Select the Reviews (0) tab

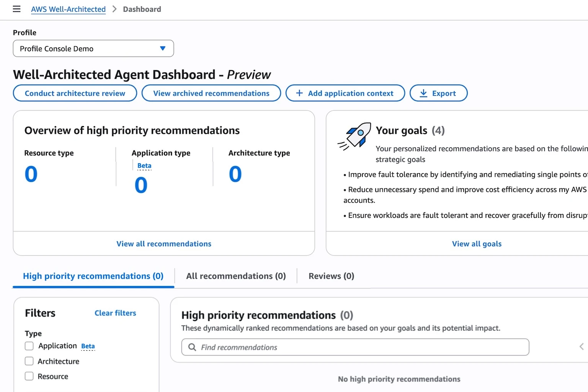coord(332,276)
